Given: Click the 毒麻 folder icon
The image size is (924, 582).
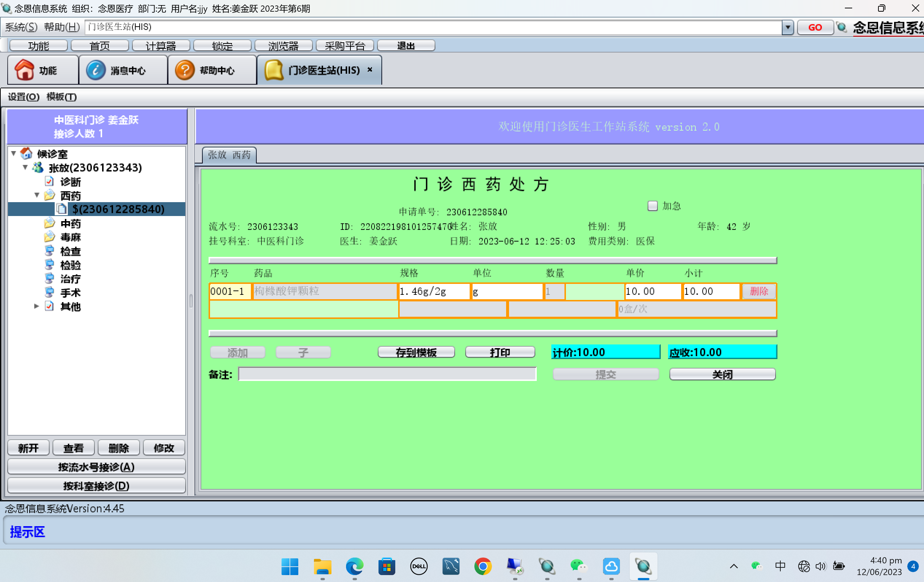Looking at the screenshot, I should tap(50, 236).
